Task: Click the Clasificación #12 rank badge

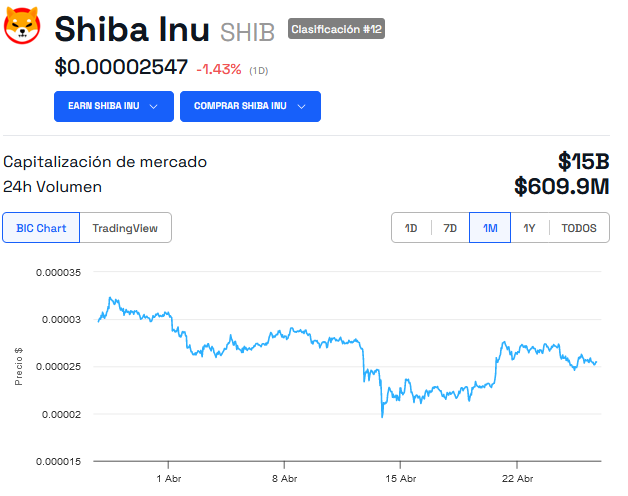Action: coord(336,29)
